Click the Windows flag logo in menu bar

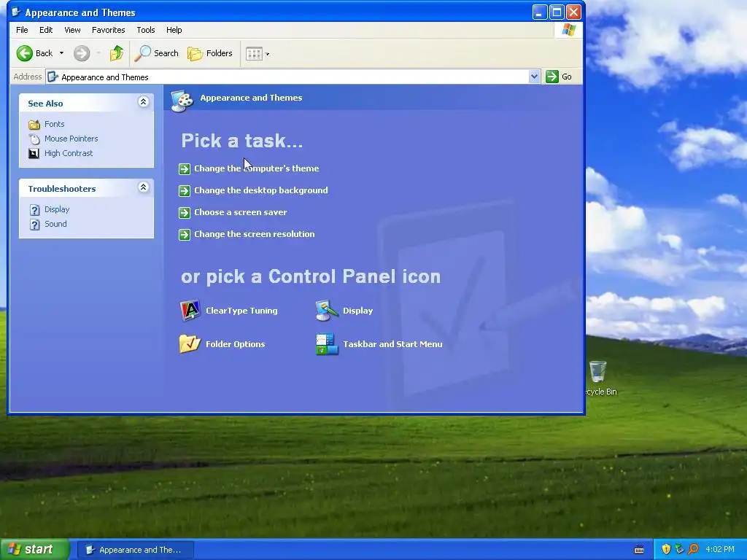(568, 30)
